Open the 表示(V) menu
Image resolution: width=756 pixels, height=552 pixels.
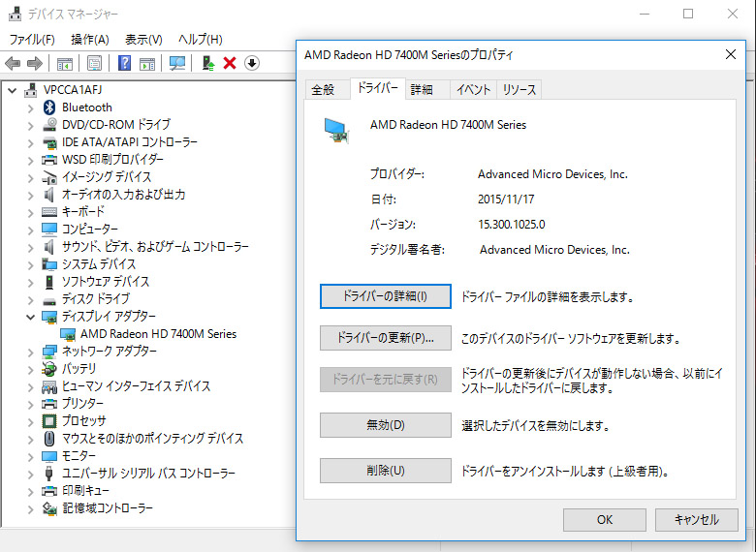(x=143, y=40)
